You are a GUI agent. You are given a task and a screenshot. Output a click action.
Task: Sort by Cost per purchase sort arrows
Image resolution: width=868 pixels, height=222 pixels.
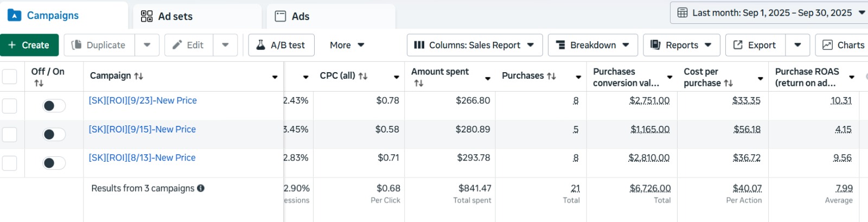pyautogui.click(x=729, y=83)
